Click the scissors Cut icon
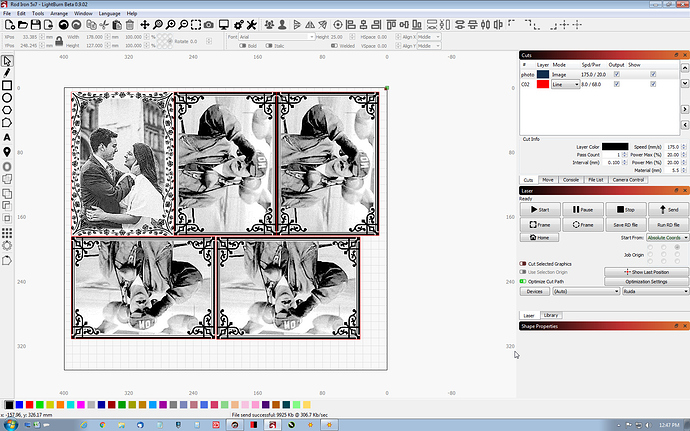This screenshot has width=690, height=431. (x=104, y=25)
